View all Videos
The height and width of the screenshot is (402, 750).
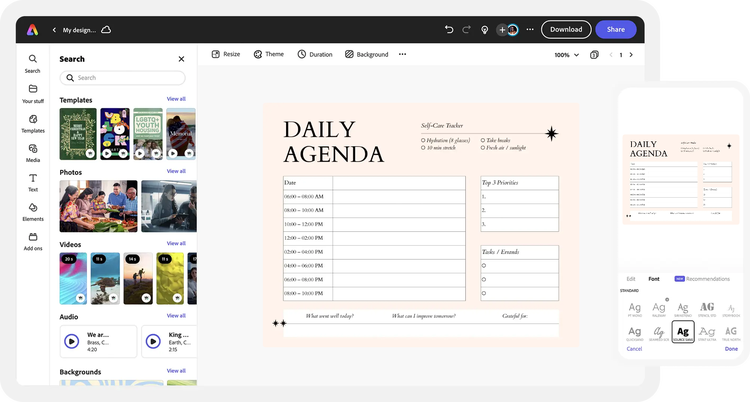tap(176, 243)
